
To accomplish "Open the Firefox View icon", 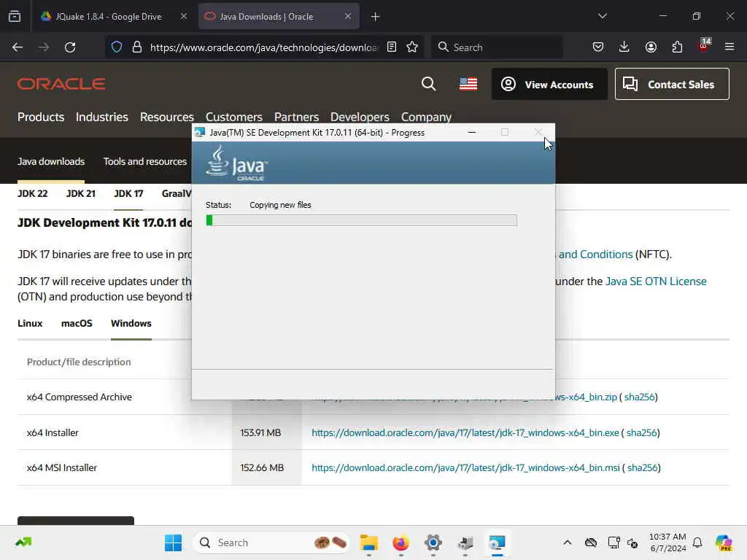I will (15, 17).
